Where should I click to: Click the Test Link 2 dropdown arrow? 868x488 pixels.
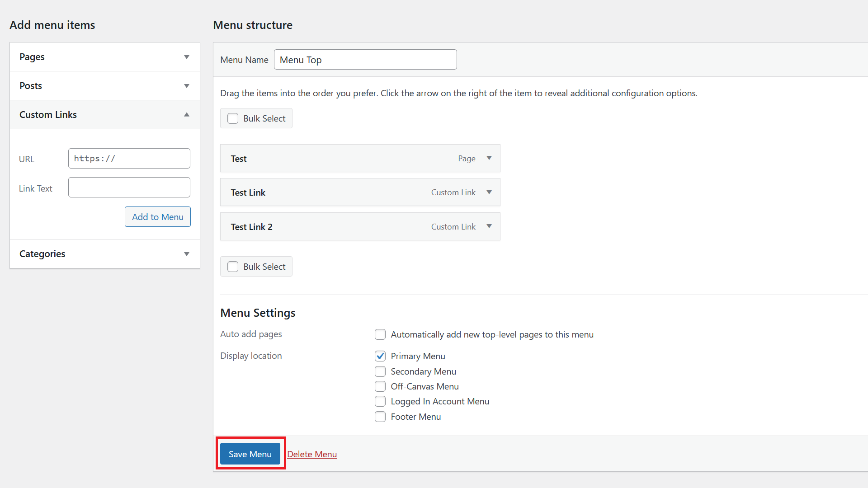(489, 226)
